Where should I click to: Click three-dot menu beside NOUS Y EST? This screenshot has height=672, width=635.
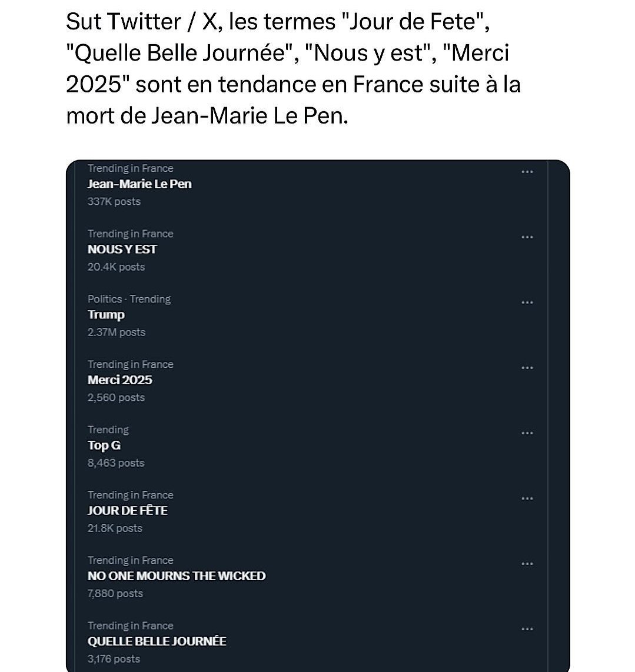coord(527,237)
